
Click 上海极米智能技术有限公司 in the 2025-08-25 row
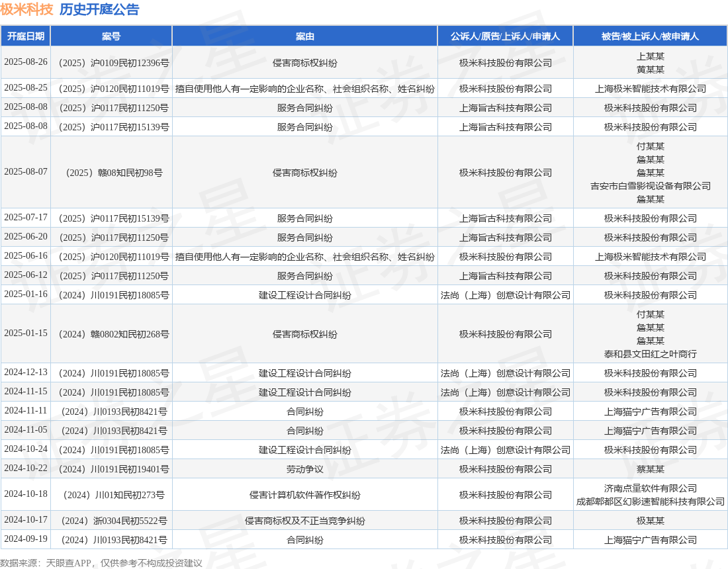click(650, 89)
